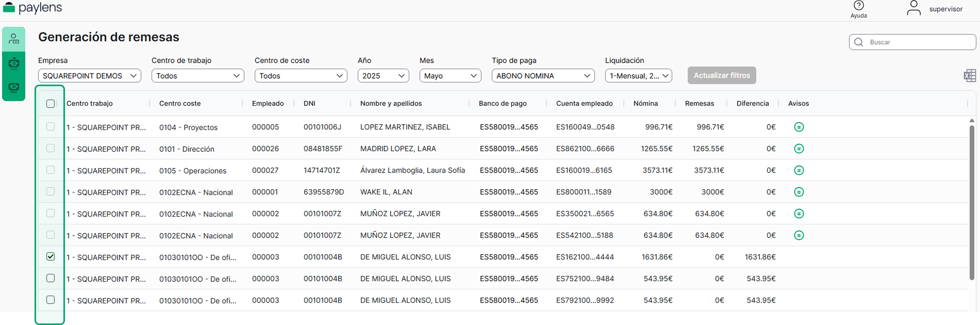980x325 pixels.
Task: Click the green Avisos icon for LOPEZ MARTINEZ, ISABEL
Action: coord(799,127)
